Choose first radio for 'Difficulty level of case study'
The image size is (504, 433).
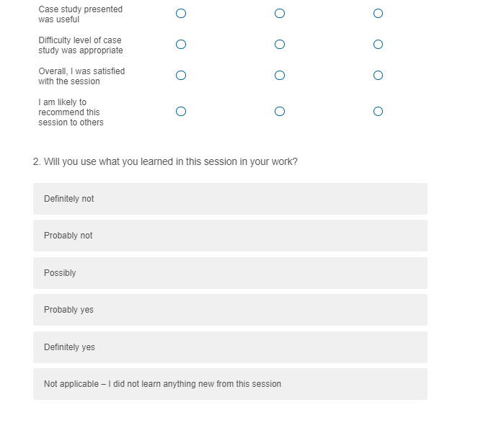click(181, 45)
